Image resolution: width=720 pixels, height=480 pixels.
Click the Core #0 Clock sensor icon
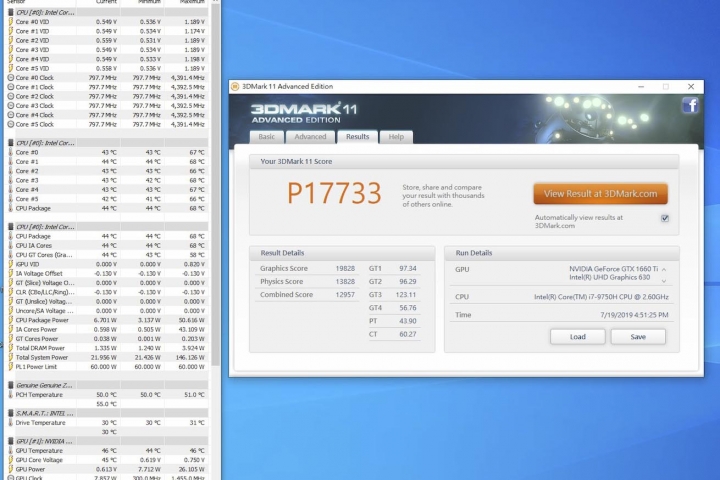[x=11, y=78]
